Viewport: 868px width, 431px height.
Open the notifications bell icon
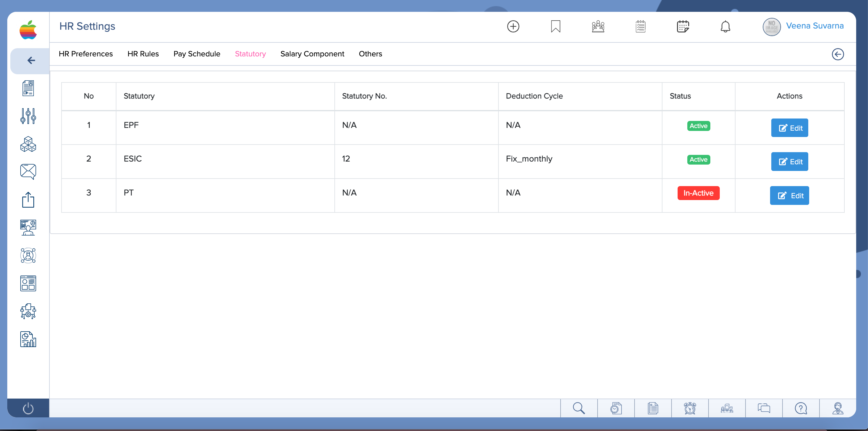(726, 26)
